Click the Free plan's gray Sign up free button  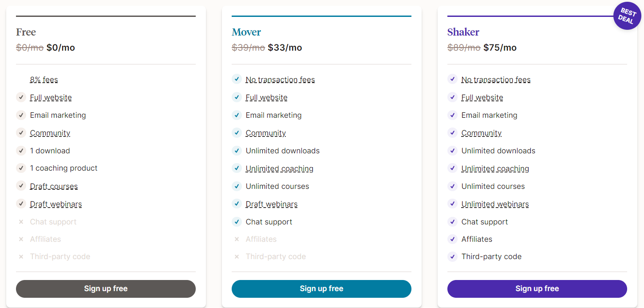pyautogui.click(x=106, y=288)
